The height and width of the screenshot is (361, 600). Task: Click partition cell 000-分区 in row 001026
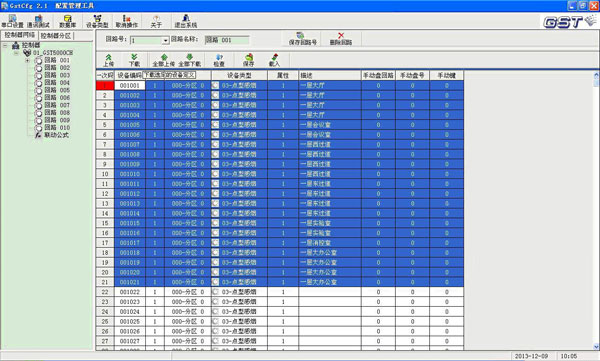[188, 331]
